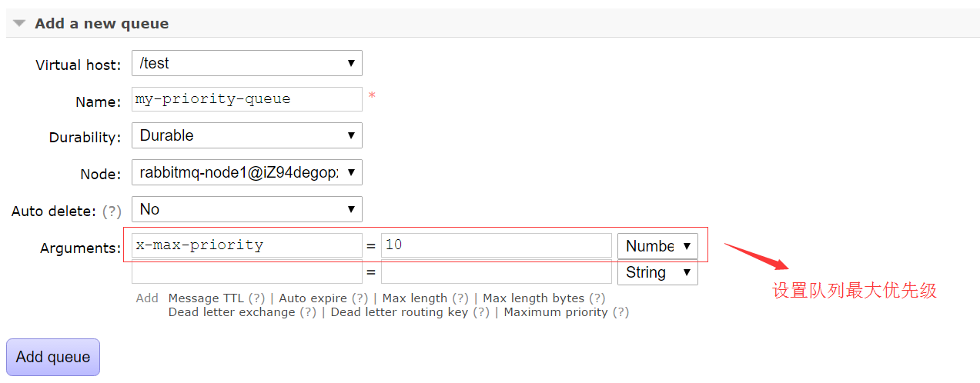Open the Durability dropdown

(246, 135)
